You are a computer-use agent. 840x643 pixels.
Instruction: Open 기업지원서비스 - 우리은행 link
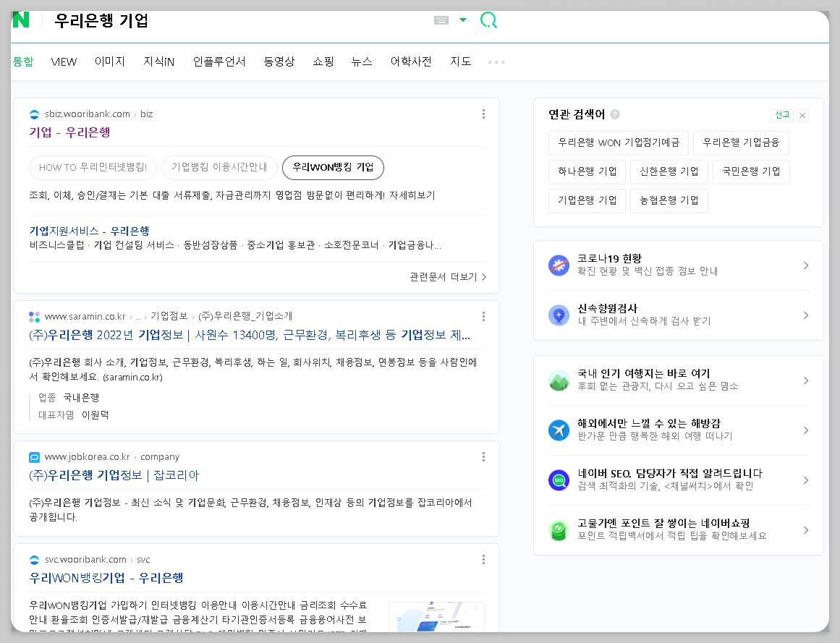[89, 231]
